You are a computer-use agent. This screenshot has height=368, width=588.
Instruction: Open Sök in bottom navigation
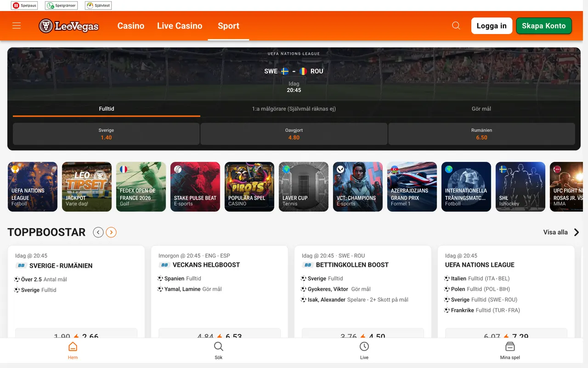point(219,351)
